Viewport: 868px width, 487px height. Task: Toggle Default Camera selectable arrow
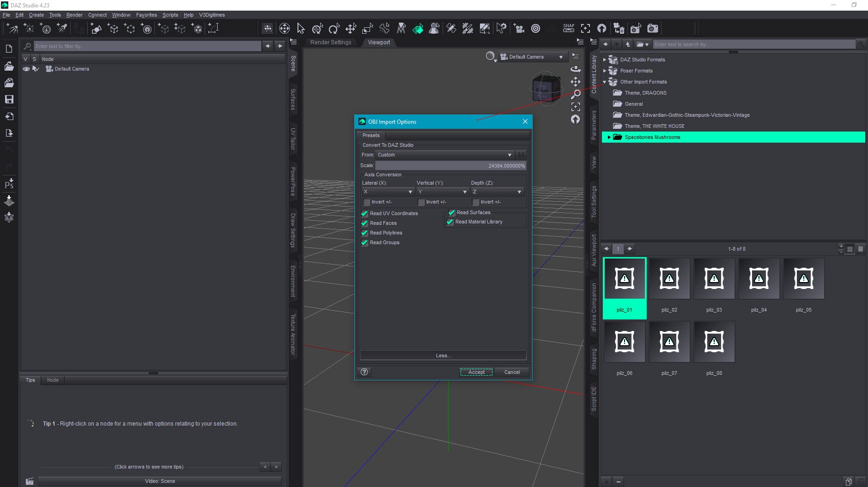click(x=36, y=69)
